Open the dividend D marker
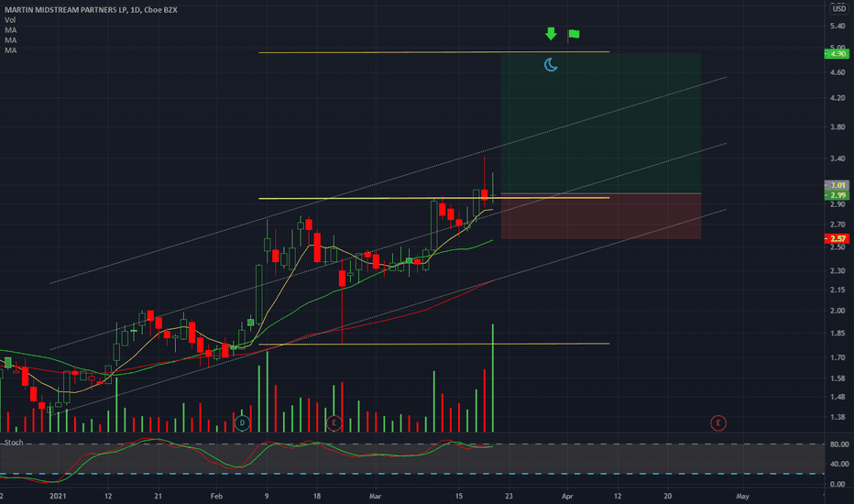Screen dimensions: 854x504 242,422
